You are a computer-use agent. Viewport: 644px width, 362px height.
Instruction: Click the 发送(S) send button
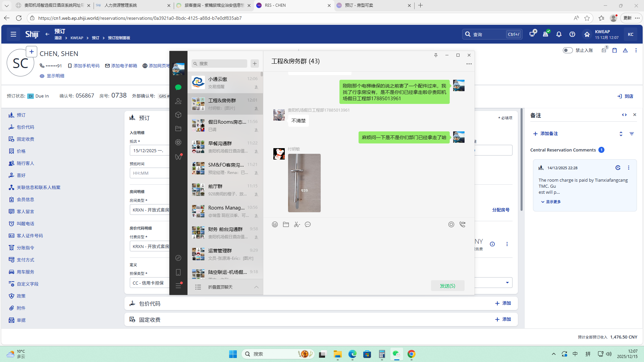(x=447, y=286)
